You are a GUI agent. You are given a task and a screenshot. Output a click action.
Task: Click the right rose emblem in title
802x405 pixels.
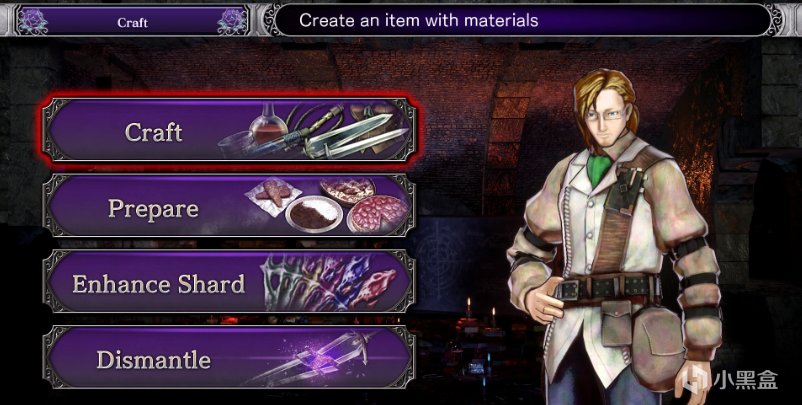pos(231,21)
